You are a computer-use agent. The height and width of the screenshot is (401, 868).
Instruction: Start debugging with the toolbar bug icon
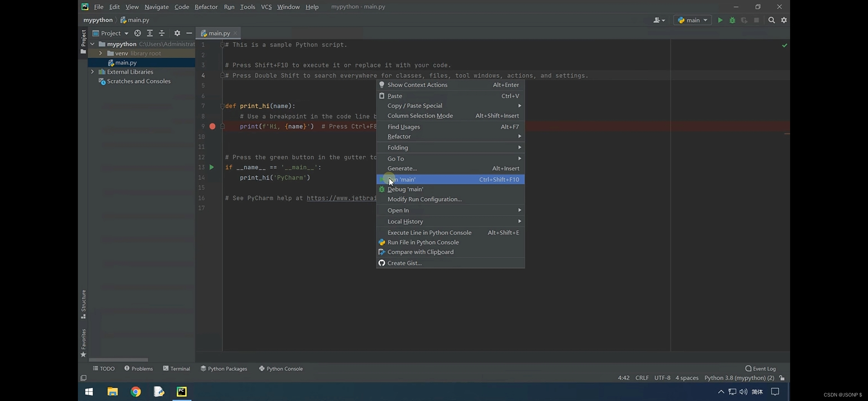click(x=732, y=20)
